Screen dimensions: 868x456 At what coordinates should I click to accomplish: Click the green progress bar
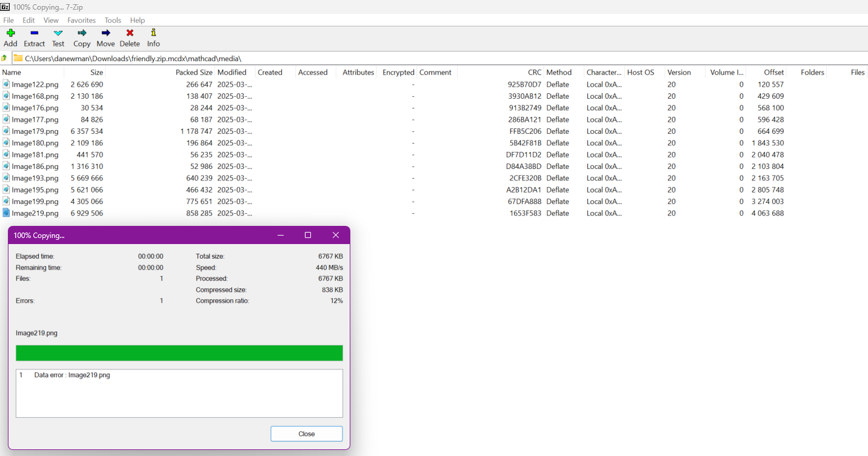(x=179, y=352)
